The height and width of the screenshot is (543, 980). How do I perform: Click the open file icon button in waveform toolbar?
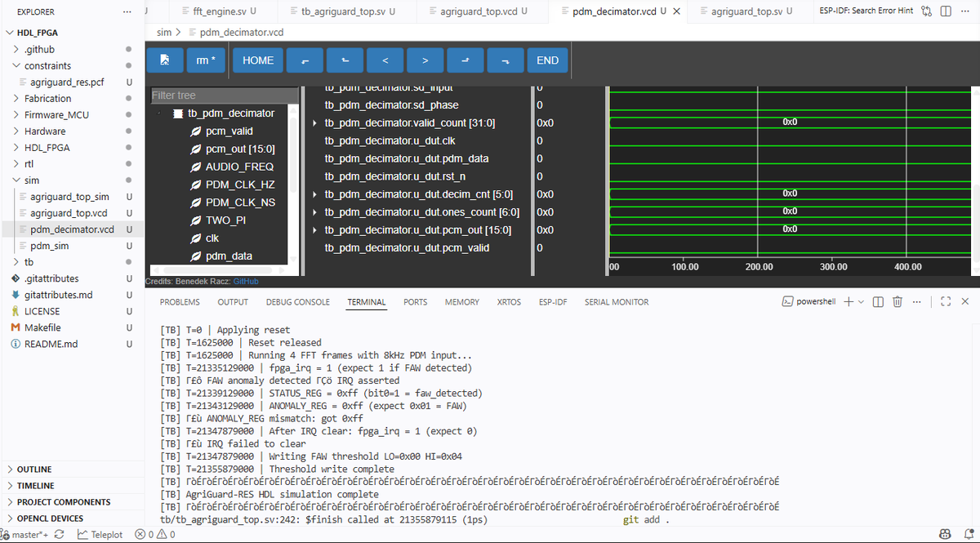165,60
